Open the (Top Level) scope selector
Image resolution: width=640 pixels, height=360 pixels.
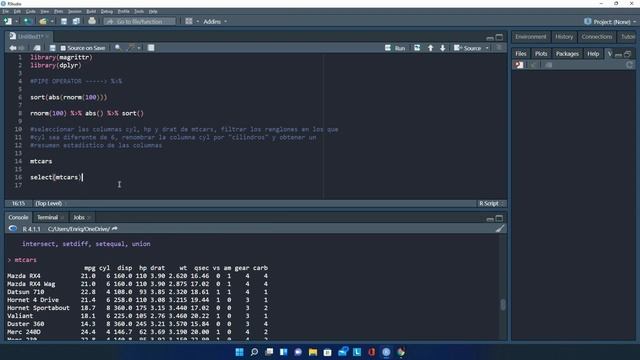coord(51,203)
